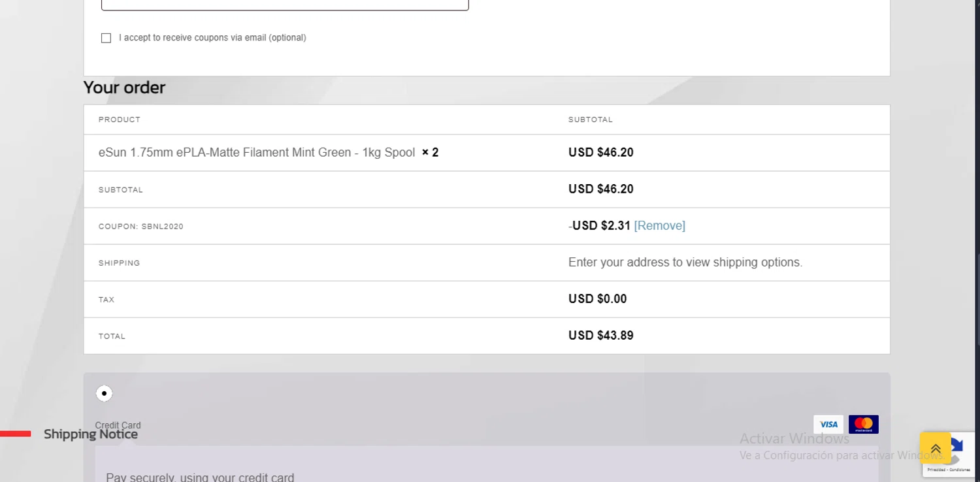Remove the SBNL2020 coupon
Viewport: 980px width, 482px height.
(x=659, y=225)
